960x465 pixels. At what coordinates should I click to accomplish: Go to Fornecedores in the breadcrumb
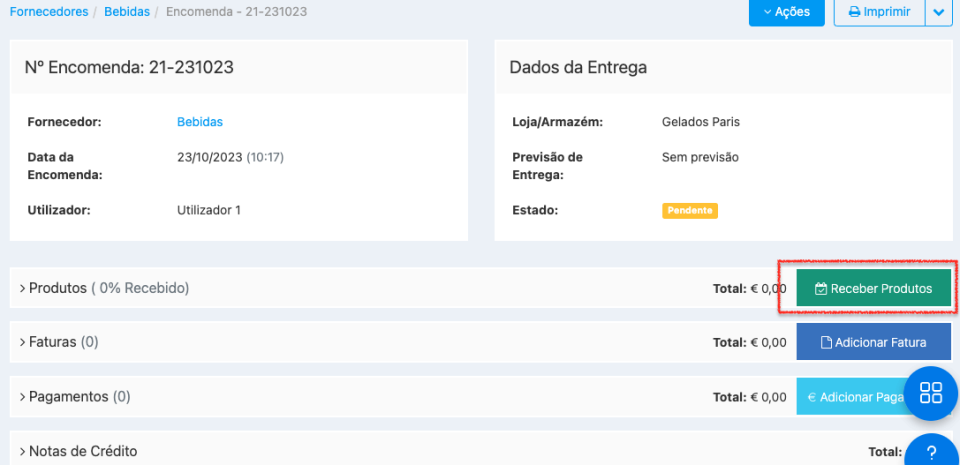[x=49, y=12]
